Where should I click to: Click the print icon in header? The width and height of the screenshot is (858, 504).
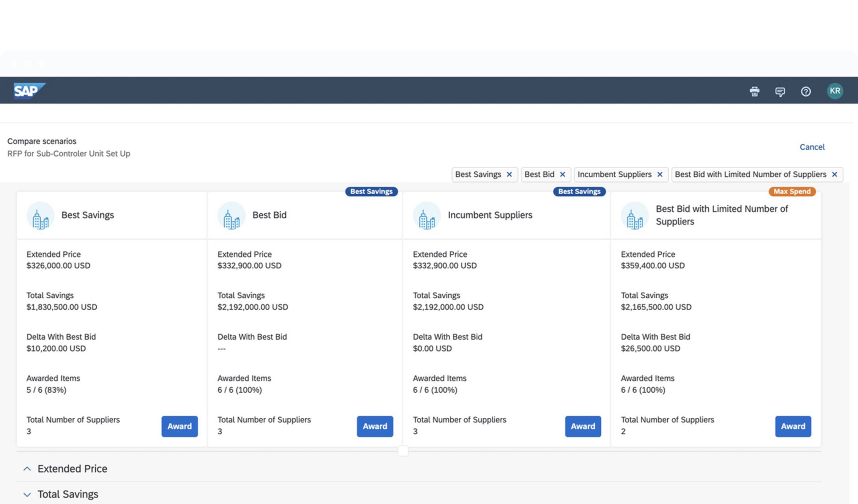tap(754, 91)
